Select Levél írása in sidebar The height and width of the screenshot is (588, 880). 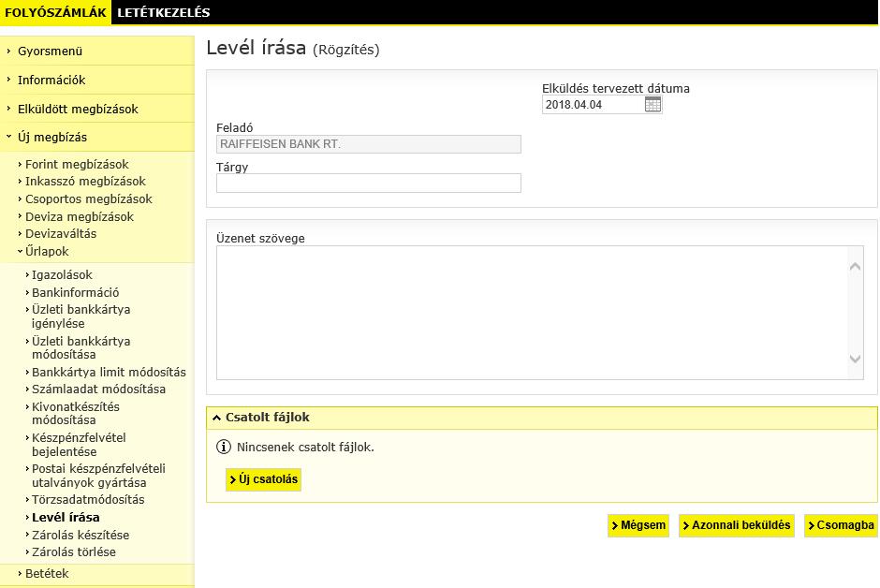[x=66, y=517]
